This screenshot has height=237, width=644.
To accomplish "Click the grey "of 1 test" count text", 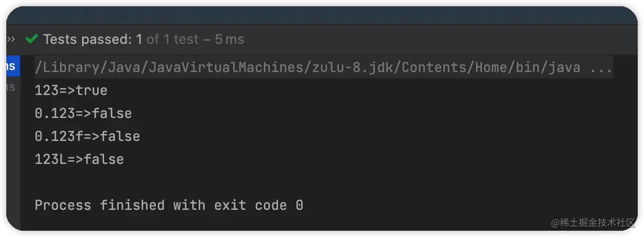I will point(172,39).
